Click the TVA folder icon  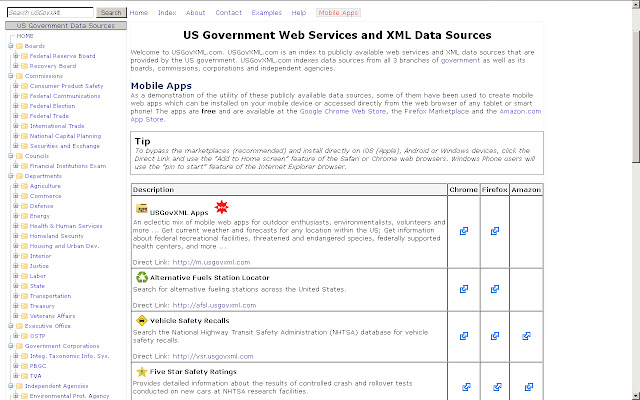click(24, 376)
